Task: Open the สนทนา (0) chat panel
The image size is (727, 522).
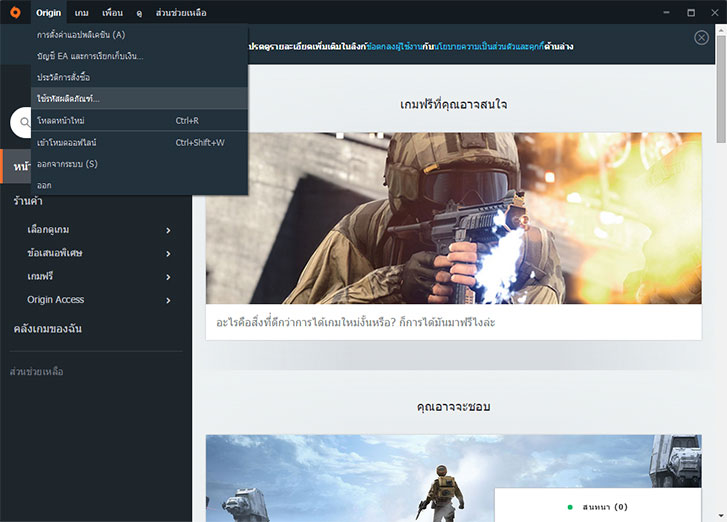Action: 598,507
